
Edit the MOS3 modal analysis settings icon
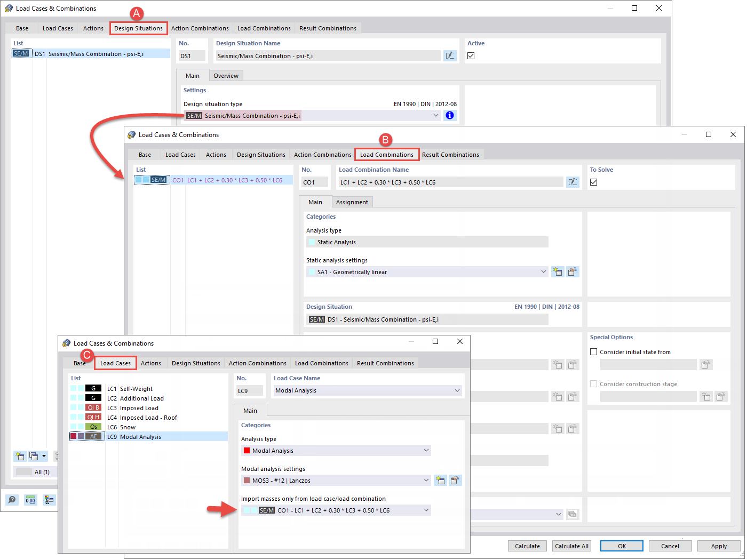click(455, 480)
